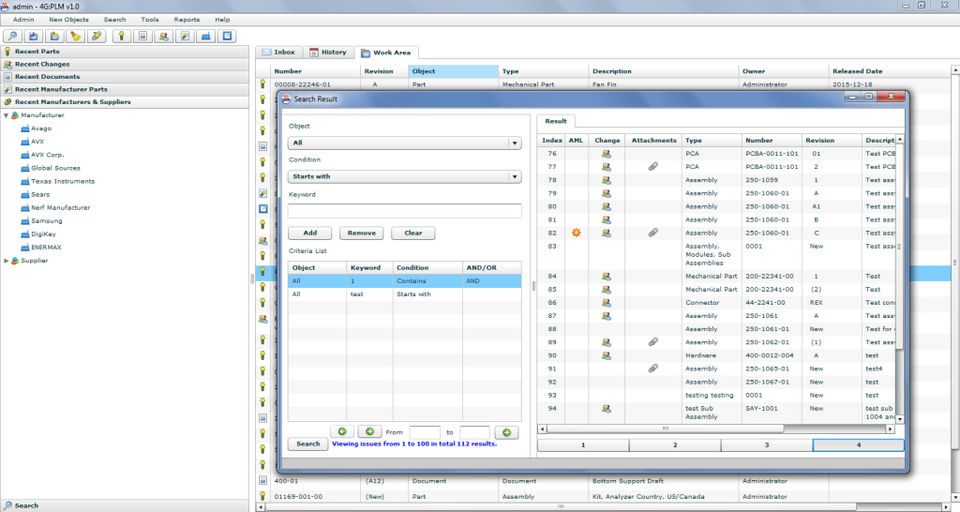Image resolution: width=960 pixels, height=512 pixels.
Task: Click the paperclip attachment icon in row 77
Action: pos(653,166)
